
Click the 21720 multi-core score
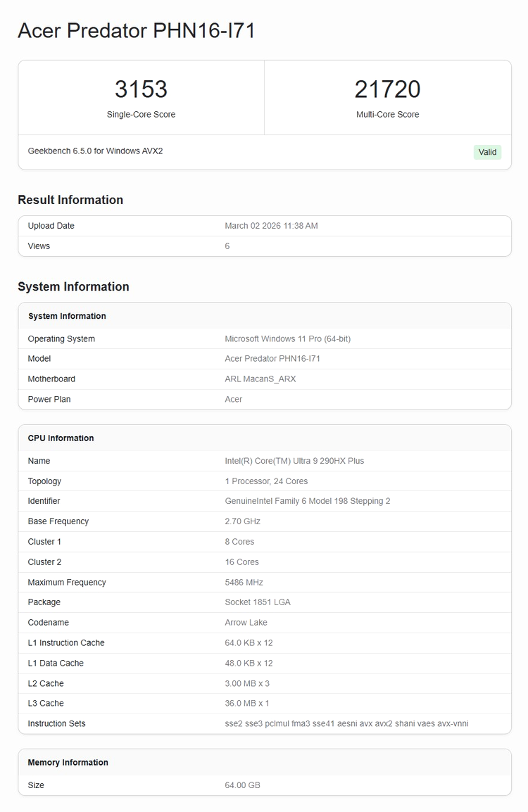click(387, 89)
